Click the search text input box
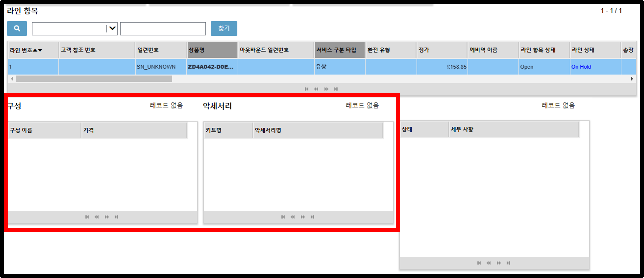 coord(163,28)
